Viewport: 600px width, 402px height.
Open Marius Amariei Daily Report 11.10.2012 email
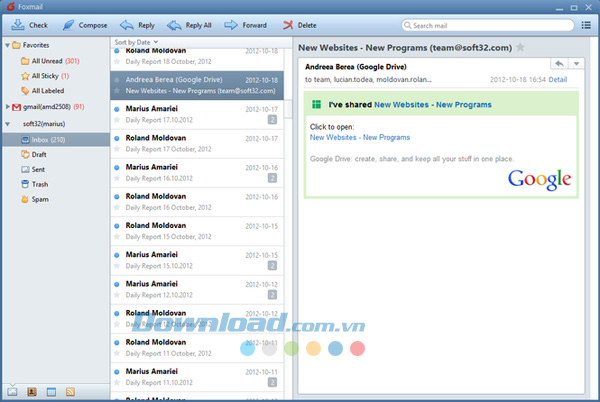(x=197, y=377)
